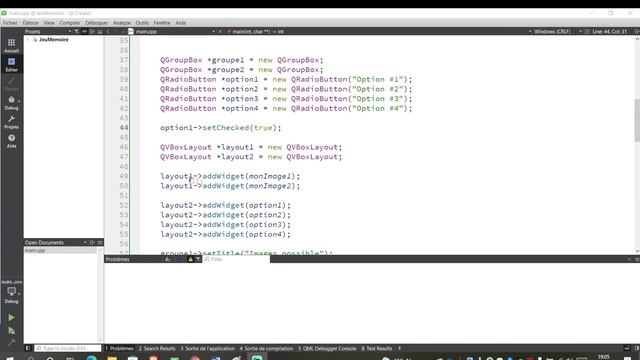Close the main.cpp document in editor toolbar
Image resolution: width=640 pixels, height=360 pixels.
coord(220,31)
